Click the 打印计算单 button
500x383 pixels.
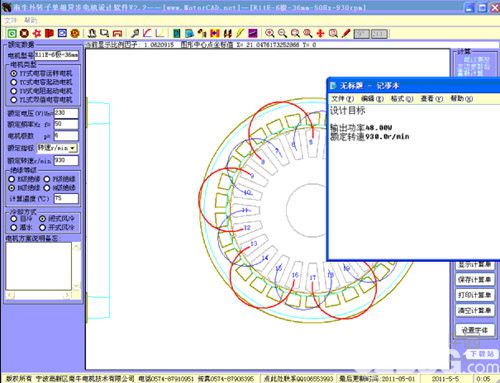point(475,295)
